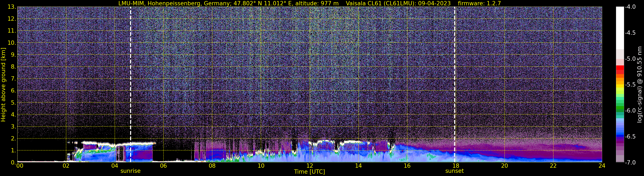Click the x-axis tick label '12'
The height and width of the screenshot is (176, 644).
click(x=310, y=166)
